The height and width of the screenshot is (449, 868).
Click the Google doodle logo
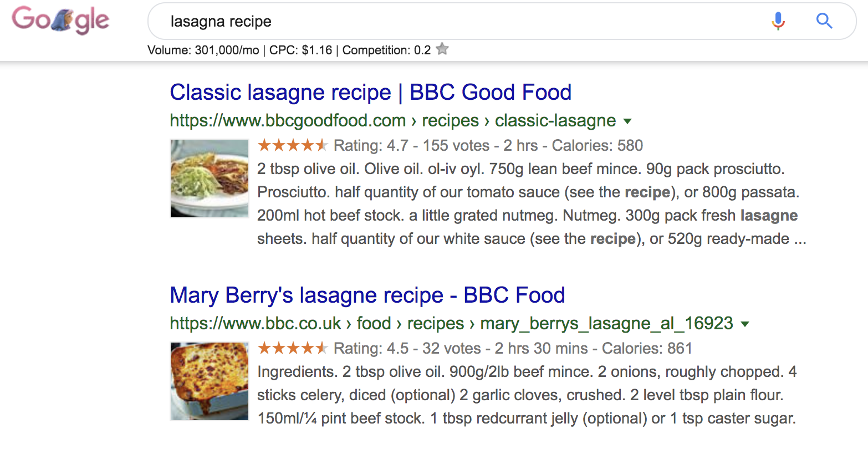point(60,21)
